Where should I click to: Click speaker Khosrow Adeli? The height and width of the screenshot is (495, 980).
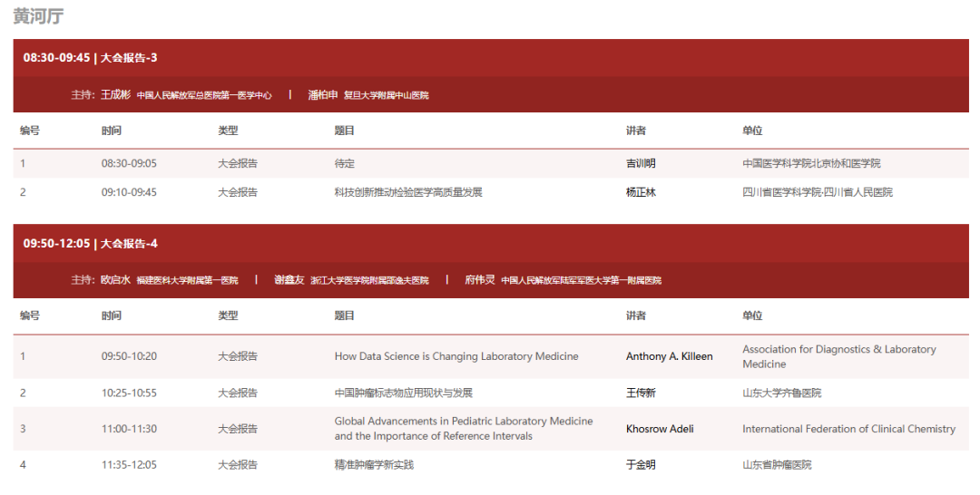(660, 429)
